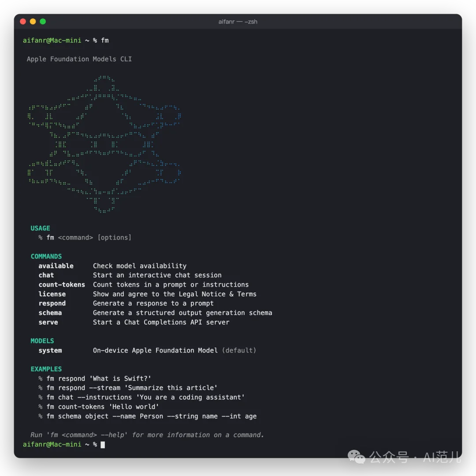Click the 'license' command entry
Viewport: 476px width, 476px height.
[52, 294]
